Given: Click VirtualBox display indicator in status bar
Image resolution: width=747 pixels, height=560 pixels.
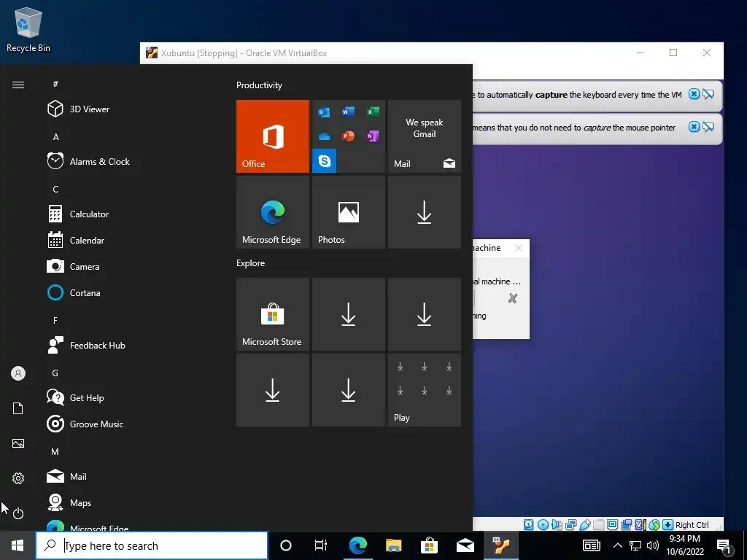Looking at the screenshot, I should point(613,525).
